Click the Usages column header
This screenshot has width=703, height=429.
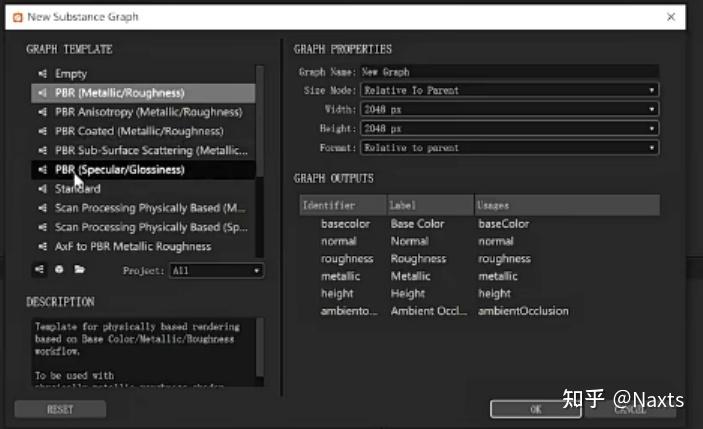coord(567,205)
